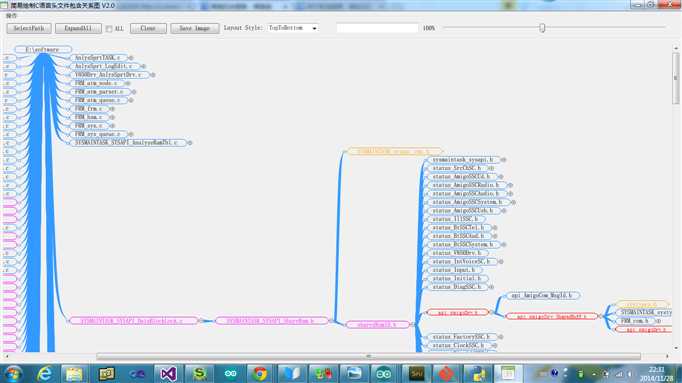The height and width of the screenshot is (383, 682).
Task: Select the status_AmigoSSCAudio.h node
Action: click(x=466, y=193)
